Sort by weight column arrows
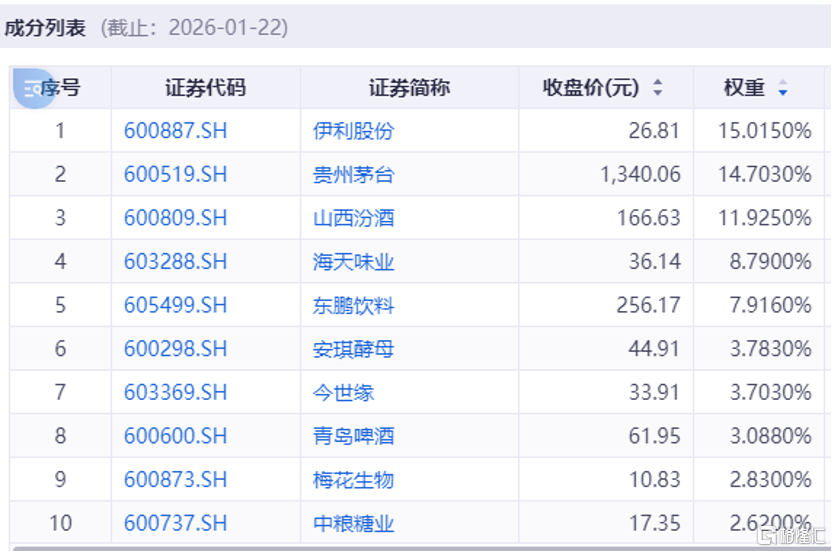 (783, 88)
